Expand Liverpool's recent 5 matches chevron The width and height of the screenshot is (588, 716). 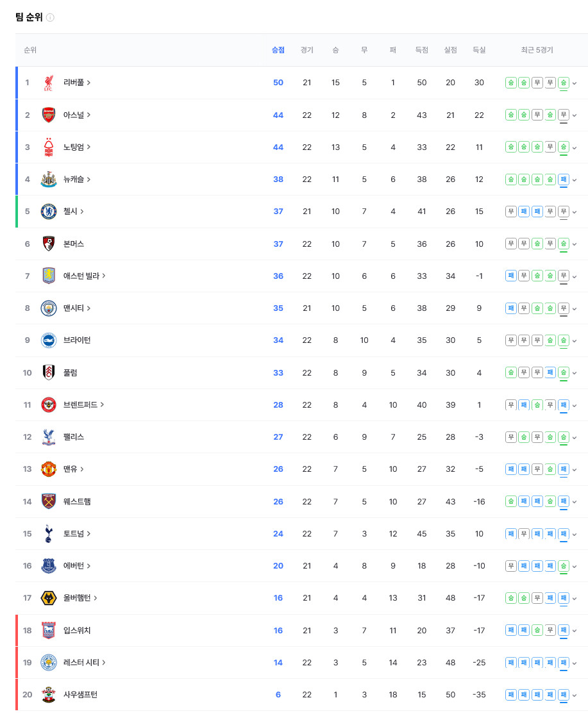573,83
